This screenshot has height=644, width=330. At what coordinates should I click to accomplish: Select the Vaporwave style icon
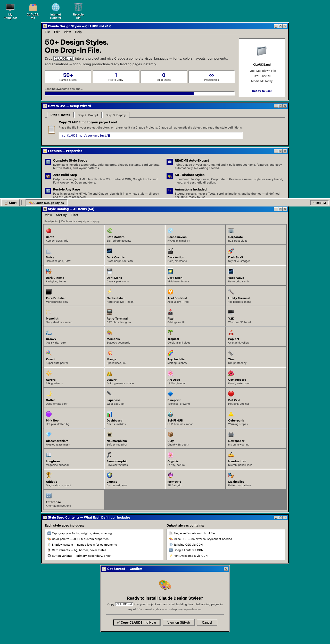pyautogui.click(x=231, y=271)
